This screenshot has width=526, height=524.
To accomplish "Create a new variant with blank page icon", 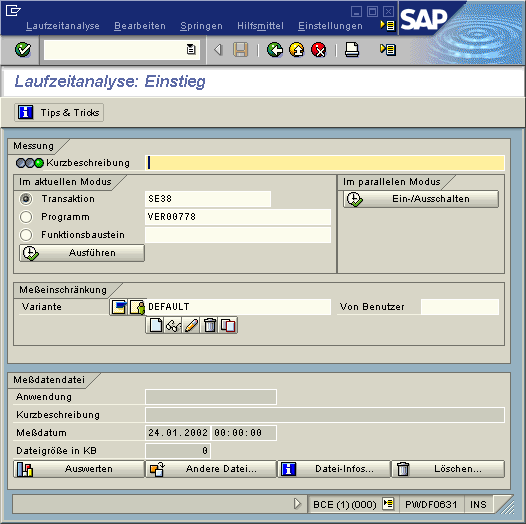I will 155,325.
